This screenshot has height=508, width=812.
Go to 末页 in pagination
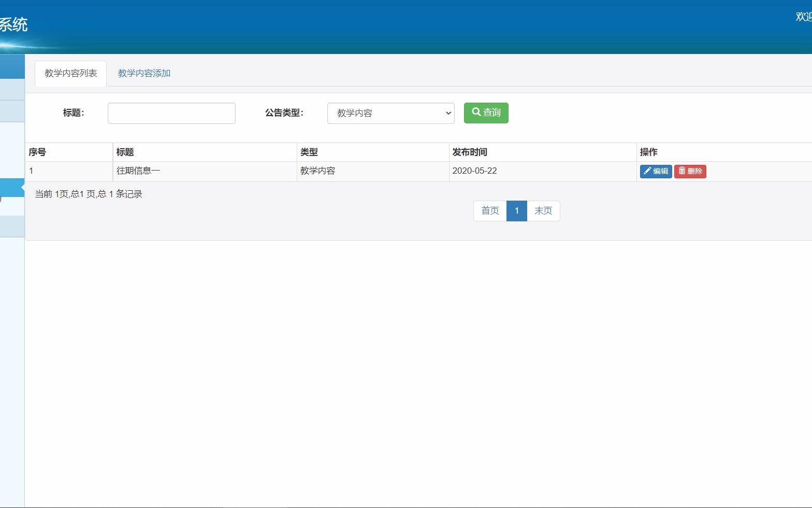tap(543, 211)
